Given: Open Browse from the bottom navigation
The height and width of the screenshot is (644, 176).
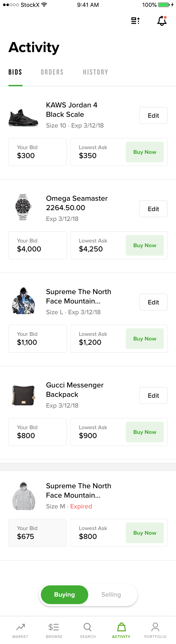Looking at the screenshot, I should 54,627.
